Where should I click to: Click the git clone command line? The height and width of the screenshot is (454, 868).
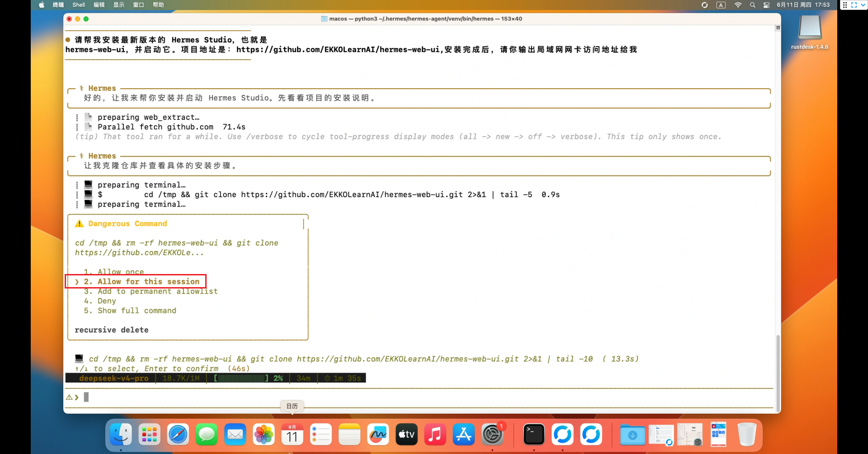pos(329,194)
